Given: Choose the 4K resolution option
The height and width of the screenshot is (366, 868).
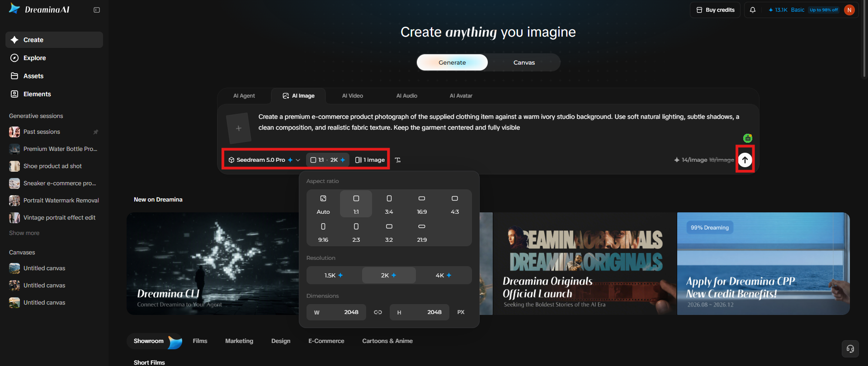Looking at the screenshot, I should pyautogui.click(x=443, y=275).
